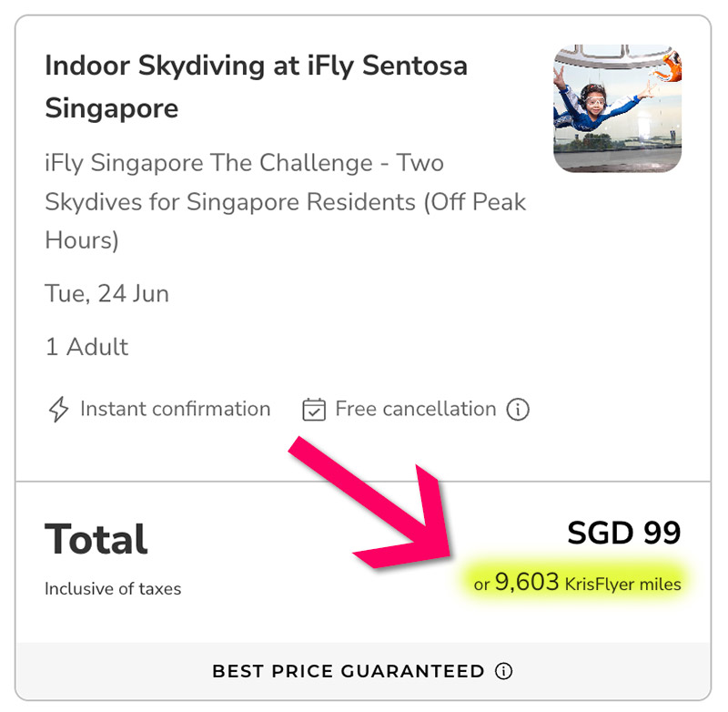Click the Instant confirmation label
The width and height of the screenshot is (728, 712).
(175, 410)
